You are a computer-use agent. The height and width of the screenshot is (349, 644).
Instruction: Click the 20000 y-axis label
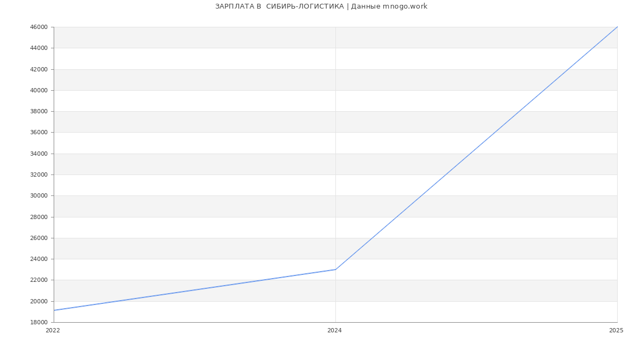39,301
